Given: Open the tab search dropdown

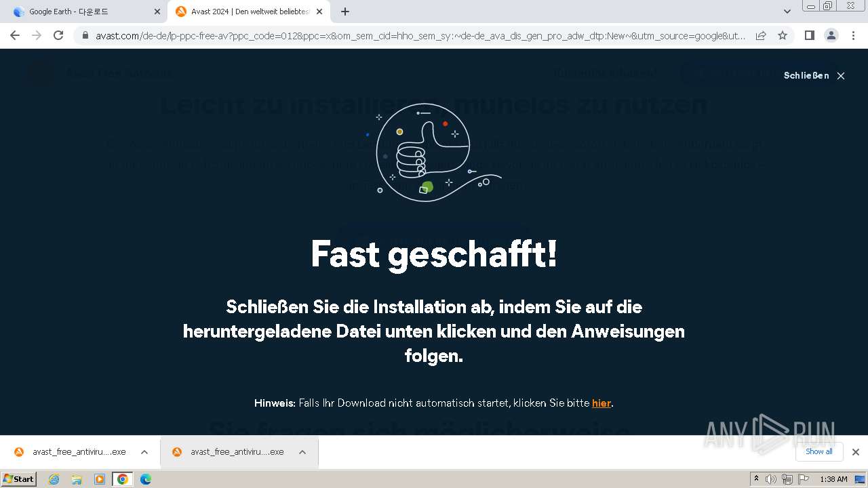Looking at the screenshot, I should coord(787,12).
